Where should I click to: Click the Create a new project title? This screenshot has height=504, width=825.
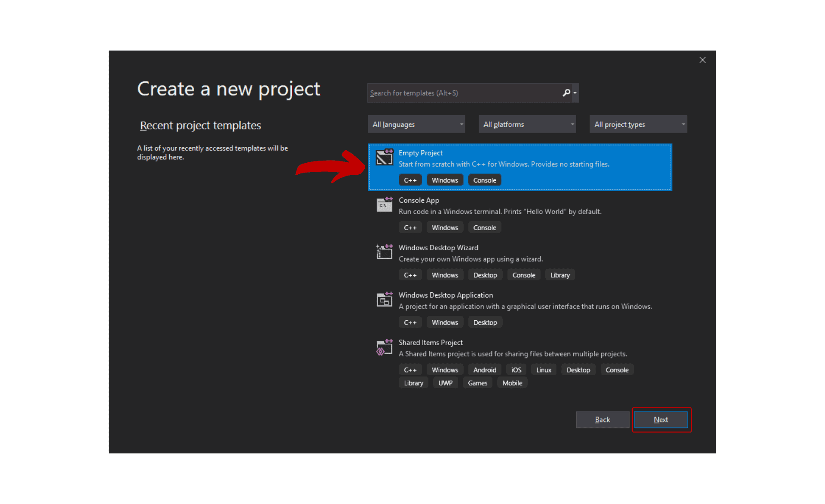[229, 89]
